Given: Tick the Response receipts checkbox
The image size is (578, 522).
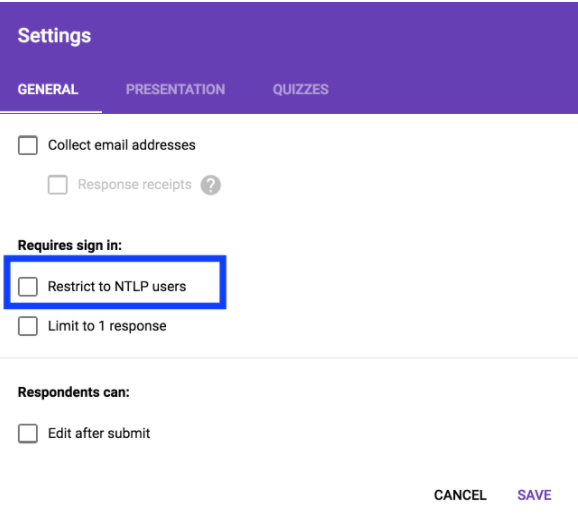Looking at the screenshot, I should [58, 185].
